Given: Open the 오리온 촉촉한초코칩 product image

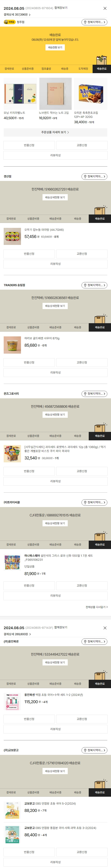Looking at the screenshot, I should click(90, 94).
